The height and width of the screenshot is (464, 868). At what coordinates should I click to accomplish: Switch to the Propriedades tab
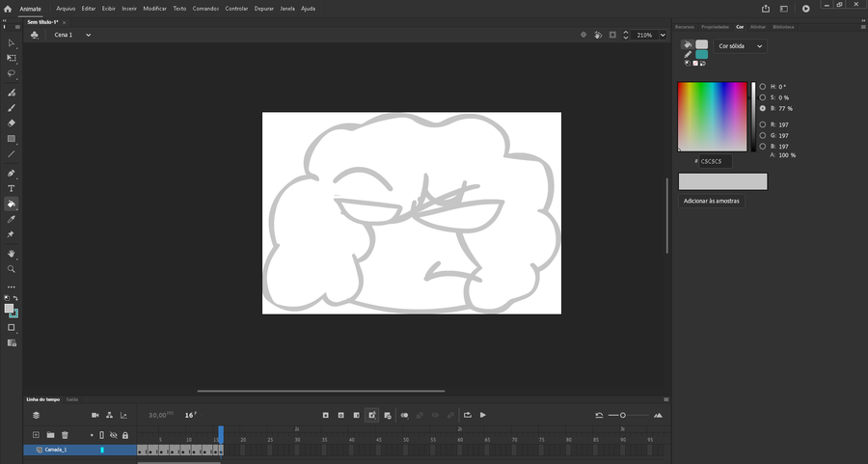click(716, 27)
